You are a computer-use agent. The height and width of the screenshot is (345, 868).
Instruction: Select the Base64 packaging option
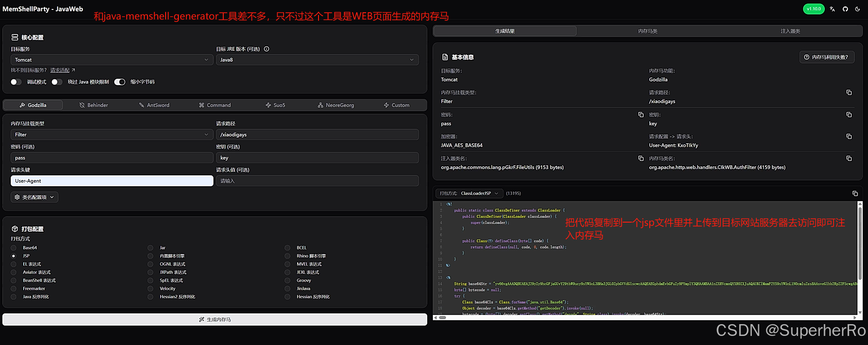pyautogui.click(x=14, y=248)
